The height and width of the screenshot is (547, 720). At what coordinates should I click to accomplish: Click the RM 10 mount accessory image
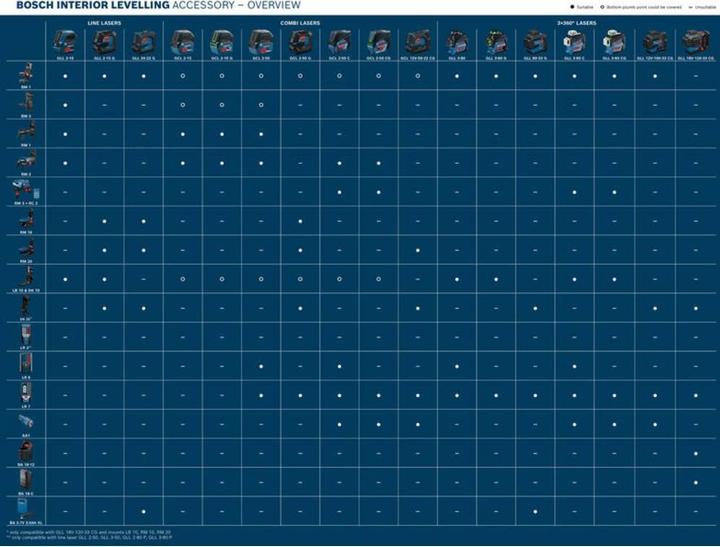click(x=27, y=219)
